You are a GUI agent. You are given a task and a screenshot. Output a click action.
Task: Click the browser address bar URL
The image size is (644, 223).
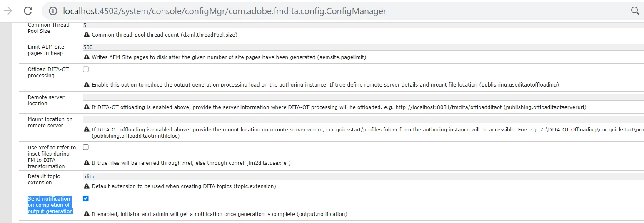pyautogui.click(x=225, y=11)
